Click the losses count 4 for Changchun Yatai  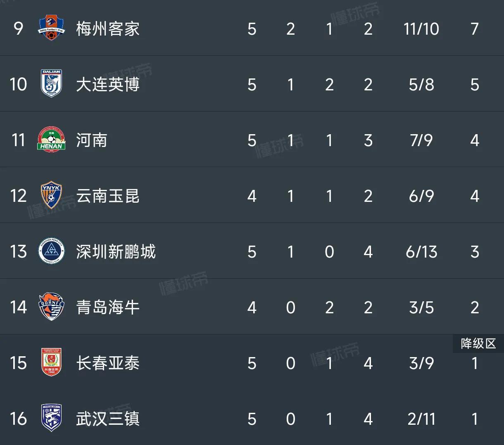(x=368, y=363)
